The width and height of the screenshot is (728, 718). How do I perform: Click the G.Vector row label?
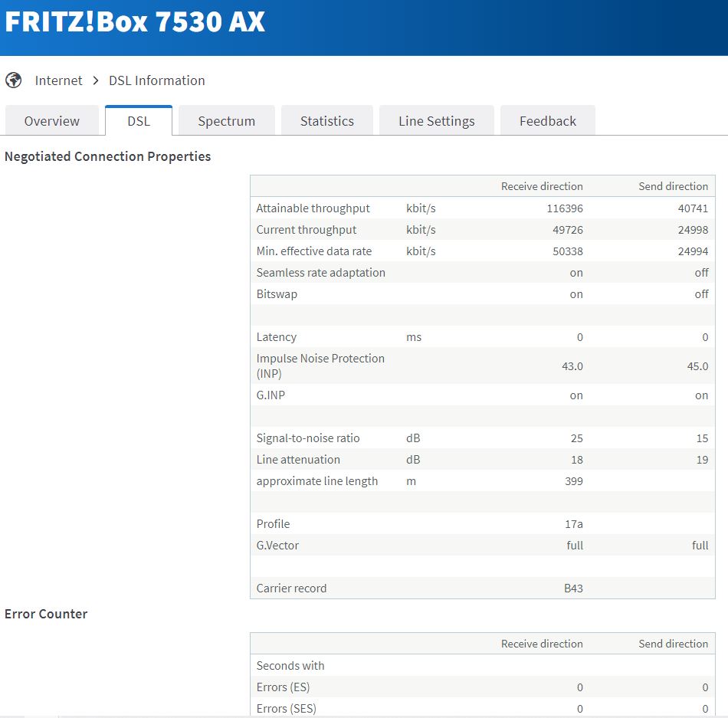(x=277, y=546)
